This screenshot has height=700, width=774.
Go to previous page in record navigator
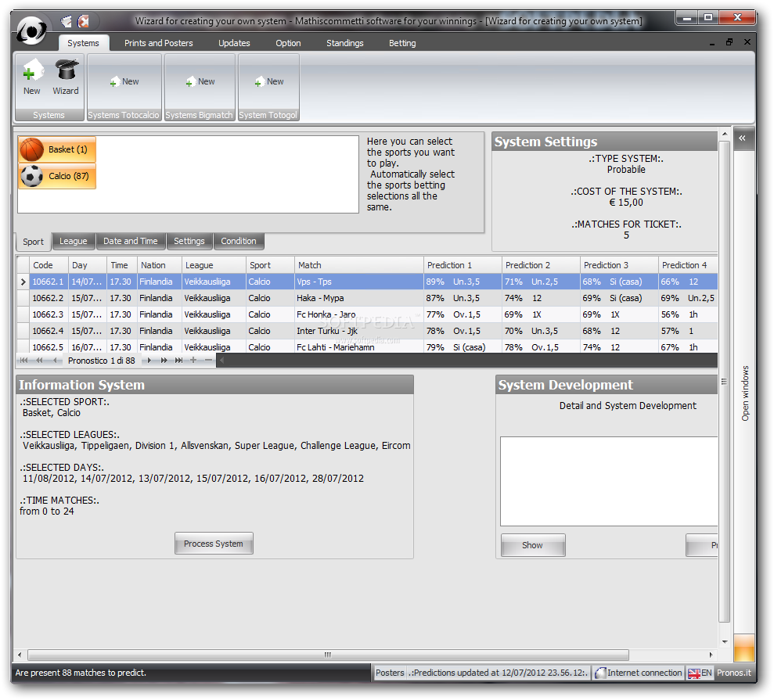(x=39, y=361)
